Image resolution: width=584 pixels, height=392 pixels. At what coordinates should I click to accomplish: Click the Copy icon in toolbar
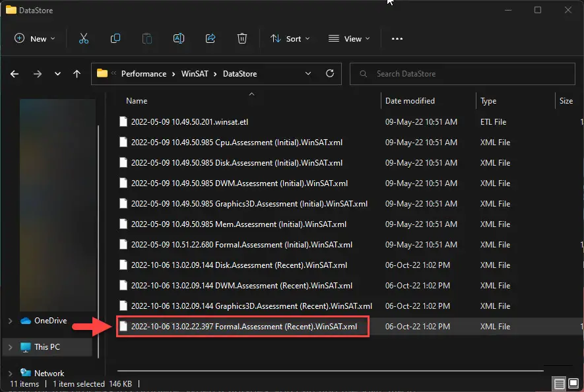click(115, 38)
